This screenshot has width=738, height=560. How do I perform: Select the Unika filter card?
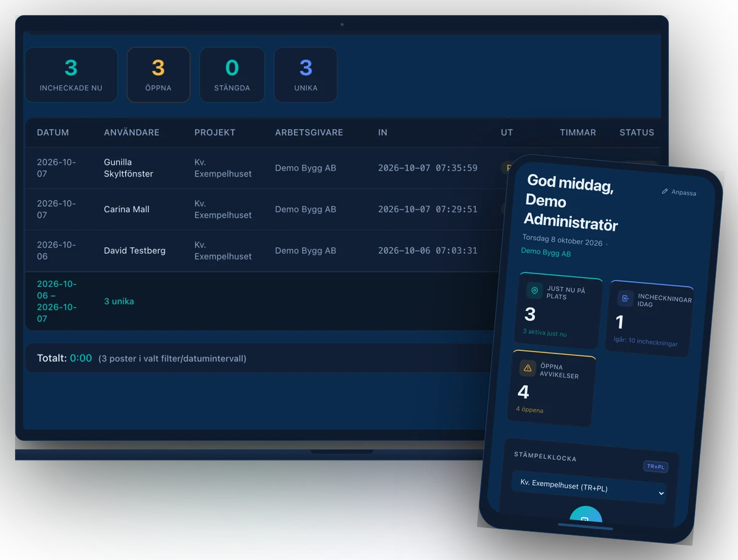[306, 75]
